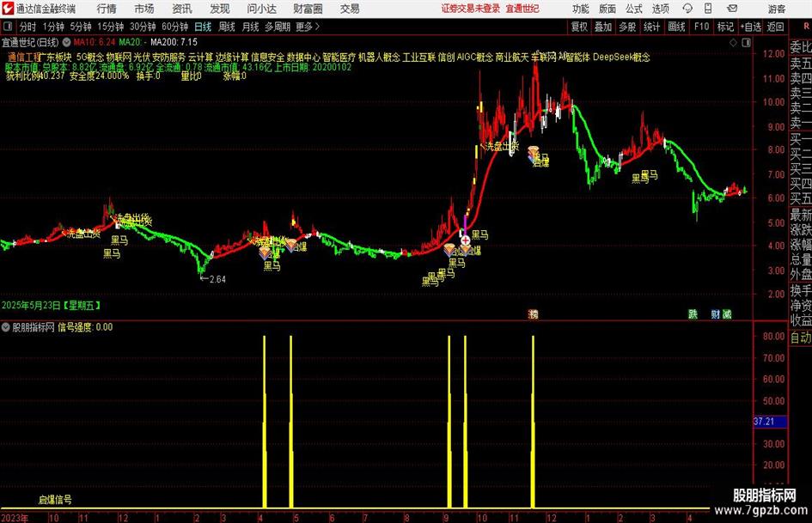Click the plus marker on the September candlestick
812x523 pixels.
(465, 240)
